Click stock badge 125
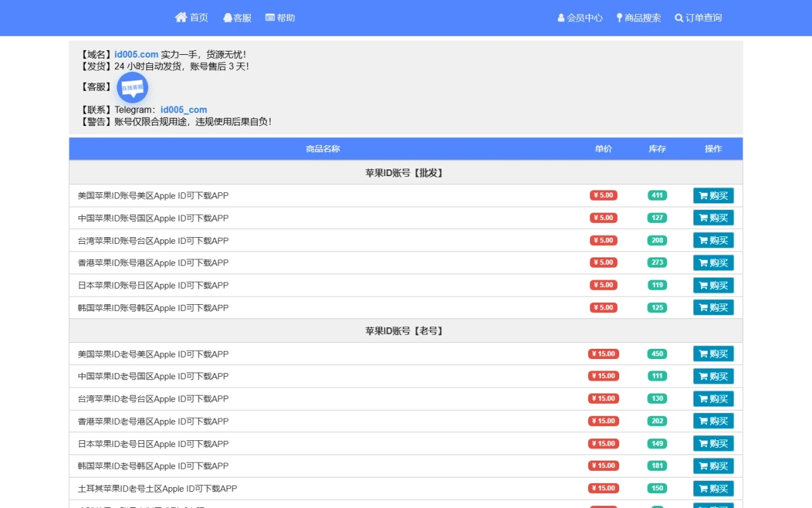The width and height of the screenshot is (812, 508). 657,307
